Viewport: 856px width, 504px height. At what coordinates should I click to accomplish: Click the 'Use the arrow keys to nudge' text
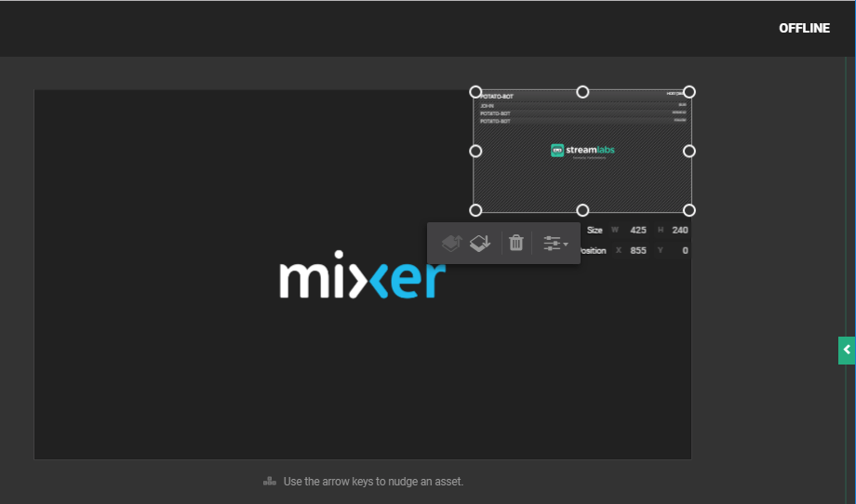coord(373,482)
